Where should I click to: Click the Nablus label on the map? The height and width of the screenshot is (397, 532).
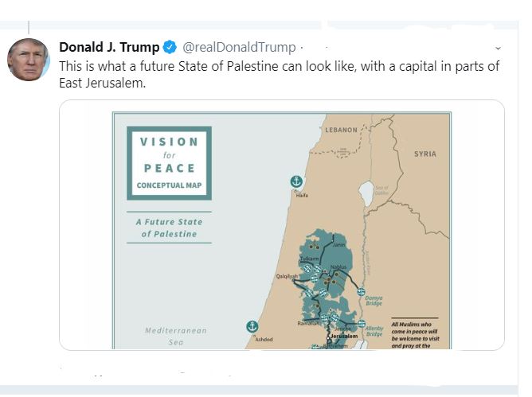coord(338,267)
